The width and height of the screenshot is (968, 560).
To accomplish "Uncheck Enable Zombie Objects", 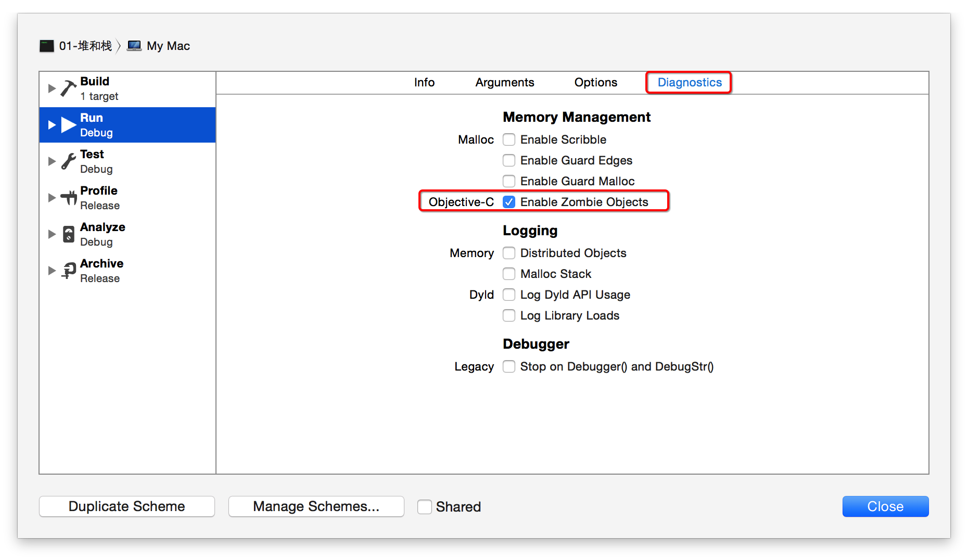I will coord(509,202).
